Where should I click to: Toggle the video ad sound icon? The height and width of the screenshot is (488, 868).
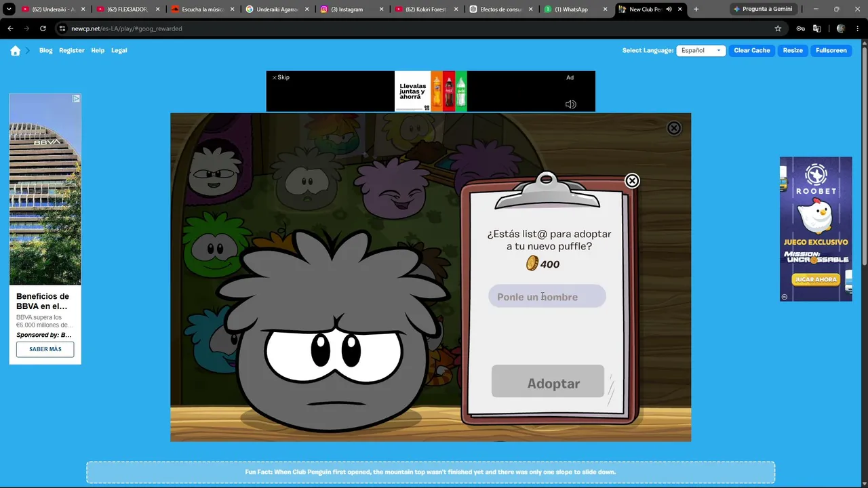click(571, 104)
